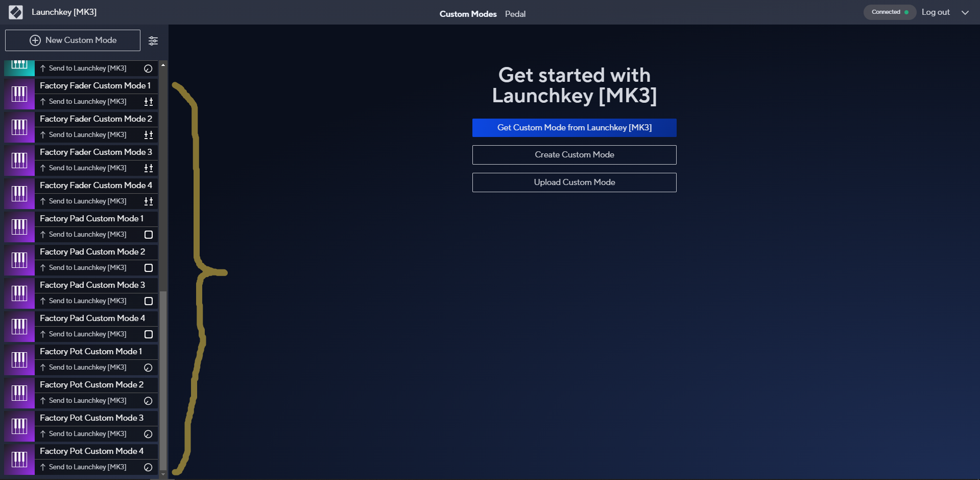Click the pot knob icon on Factory Pot Custom Mode 2
The image size is (980, 480).
148,401
